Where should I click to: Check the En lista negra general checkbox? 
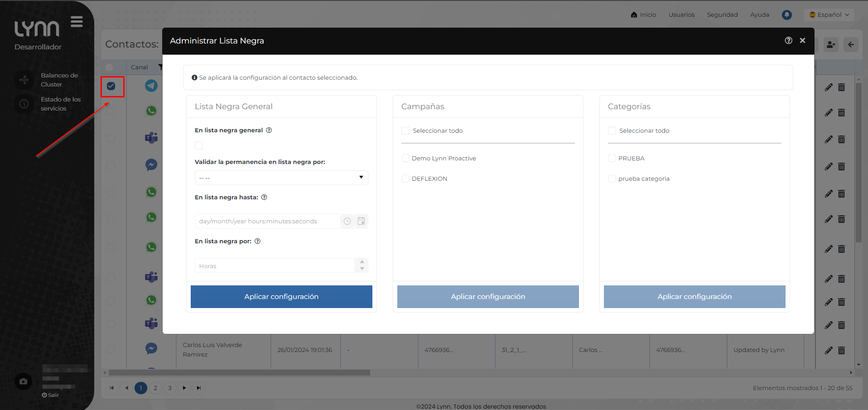point(198,145)
